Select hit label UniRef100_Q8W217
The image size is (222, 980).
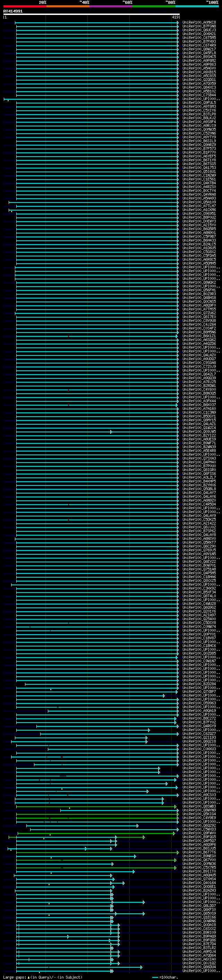tap(199, 49)
